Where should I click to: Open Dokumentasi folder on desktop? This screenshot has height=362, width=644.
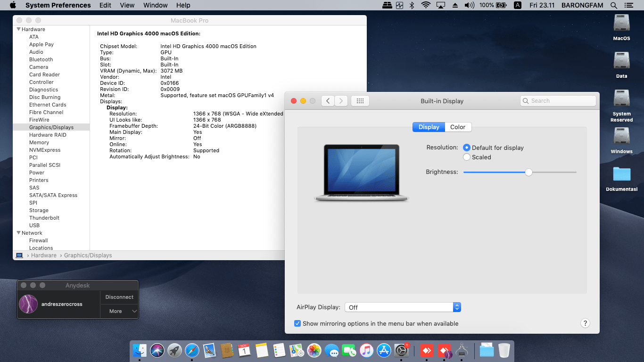pos(622,179)
